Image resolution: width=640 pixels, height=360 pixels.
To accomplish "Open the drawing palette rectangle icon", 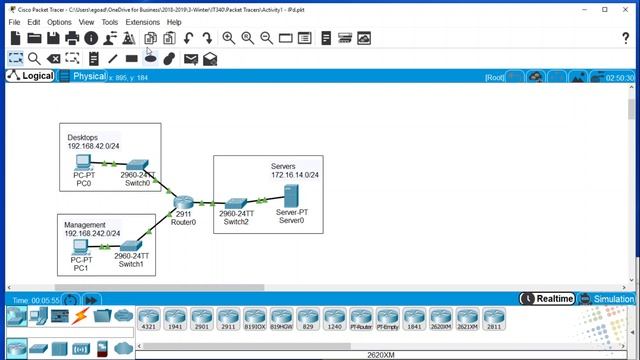I will pyautogui.click(x=285, y=38).
